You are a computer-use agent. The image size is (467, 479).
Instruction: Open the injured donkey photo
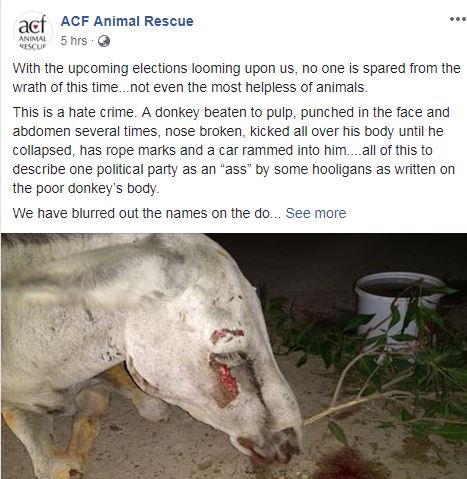234,356
